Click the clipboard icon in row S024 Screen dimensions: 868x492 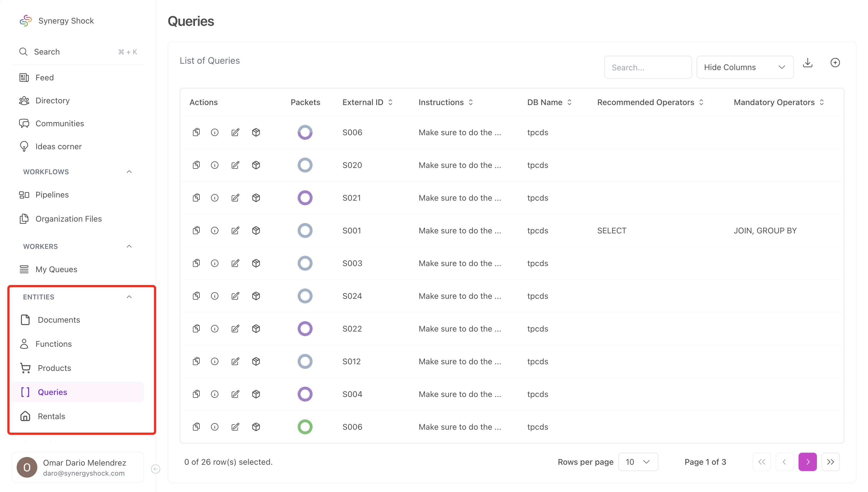(196, 296)
